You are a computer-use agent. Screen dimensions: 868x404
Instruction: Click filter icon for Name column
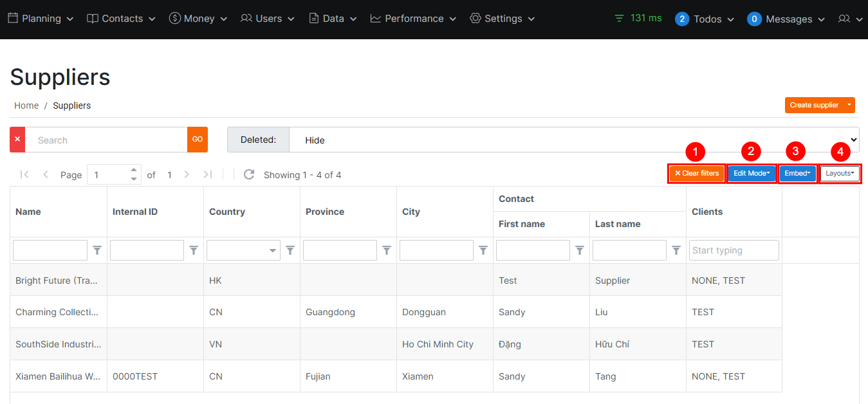click(x=97, y=250)
